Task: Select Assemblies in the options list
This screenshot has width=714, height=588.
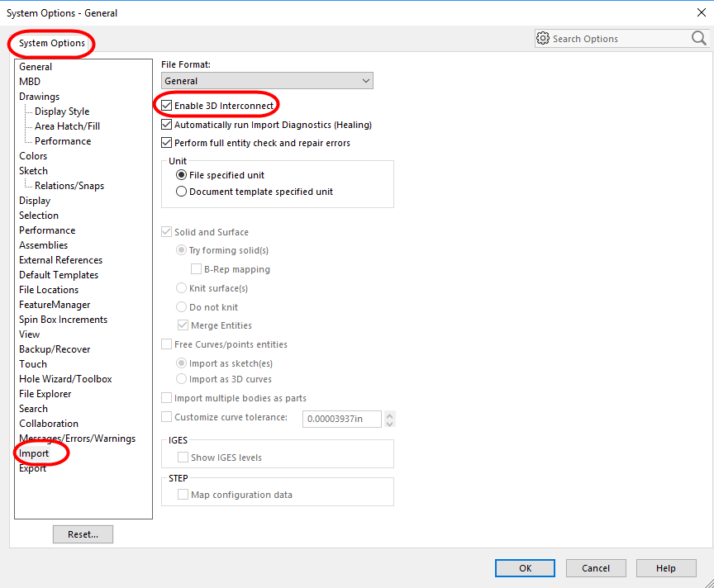Action: pyautogui.click(x=43, y=245)
